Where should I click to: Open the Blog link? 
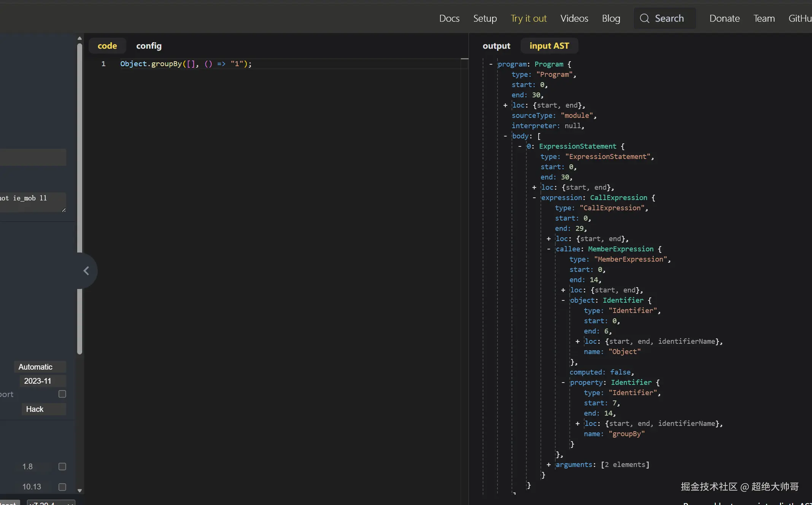(x=611, y=18)
